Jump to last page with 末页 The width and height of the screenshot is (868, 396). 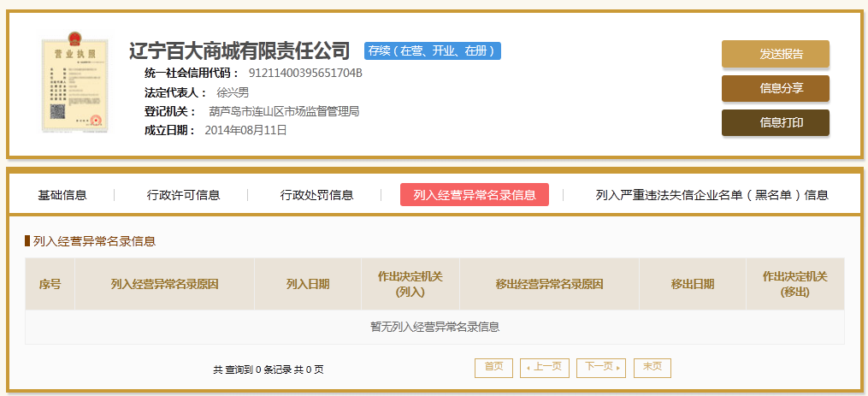652,367
